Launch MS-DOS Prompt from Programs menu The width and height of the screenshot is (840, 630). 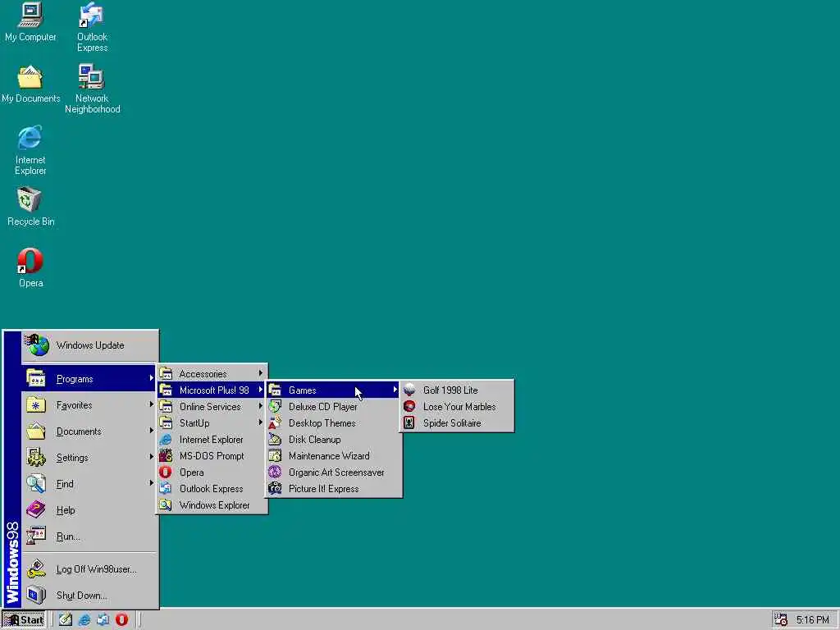pos(212,456)
